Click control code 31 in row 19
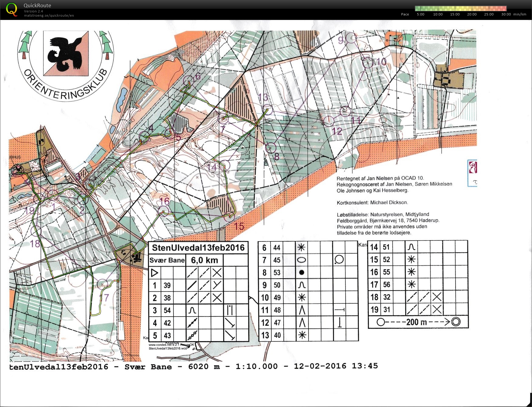Screen dimensions: 532x407 (x=386, y=310)
